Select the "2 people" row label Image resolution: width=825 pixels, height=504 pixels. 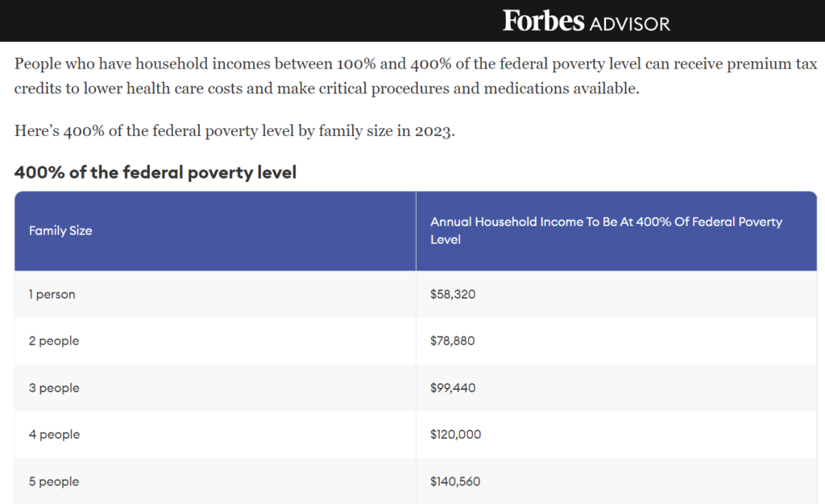(x=54, y=341)
